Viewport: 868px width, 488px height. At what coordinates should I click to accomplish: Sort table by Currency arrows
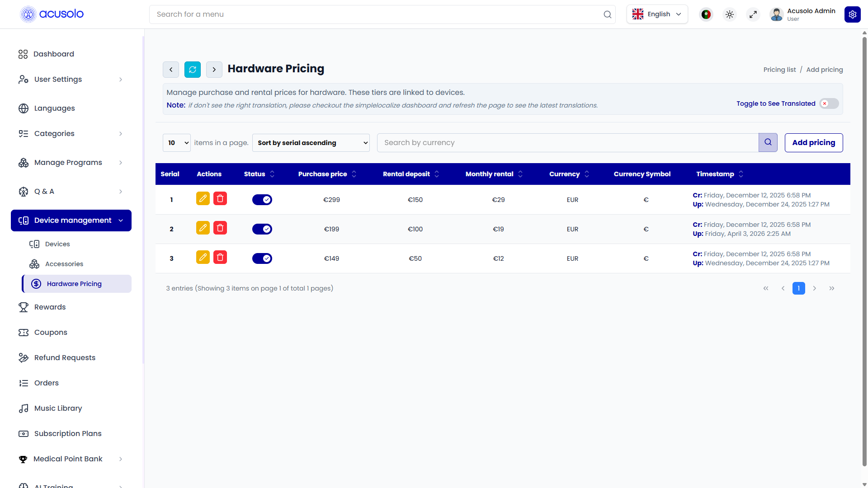[x=587, y=174]
